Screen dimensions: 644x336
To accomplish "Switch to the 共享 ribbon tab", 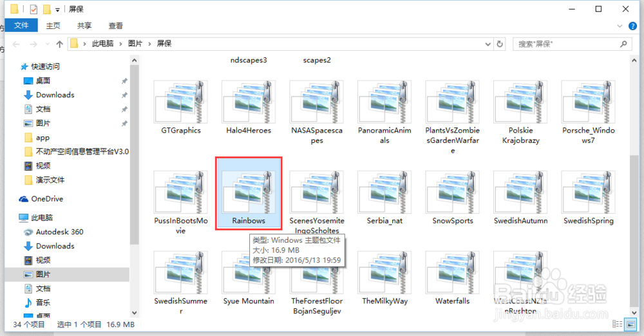I will coord(84,26).
